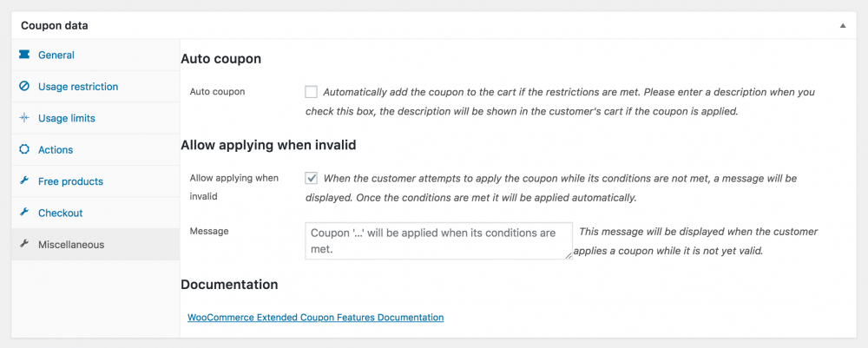The width and height of the screenshot is (868, 348).
Task: Click the Usage restriction ban icon
Action: (24, 87)
